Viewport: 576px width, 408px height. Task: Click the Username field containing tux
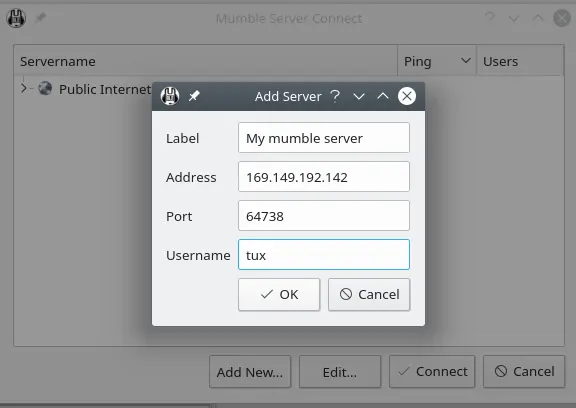(324, 254)
